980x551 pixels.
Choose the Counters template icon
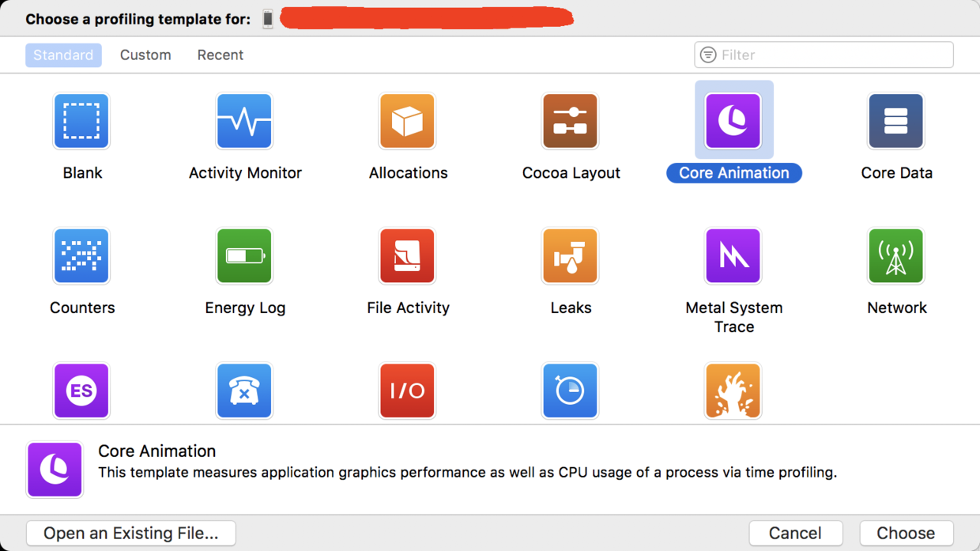pyautogui.click(x=81, y=256)
